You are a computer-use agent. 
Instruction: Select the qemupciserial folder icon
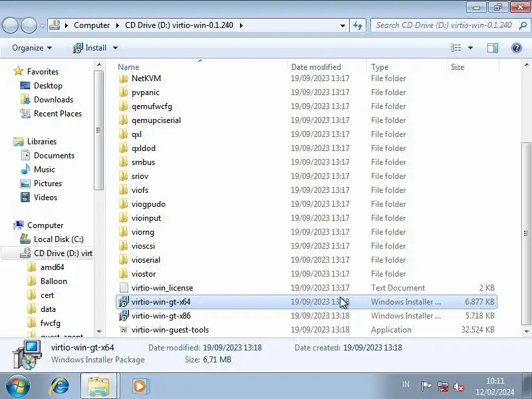tap(124, 120)
